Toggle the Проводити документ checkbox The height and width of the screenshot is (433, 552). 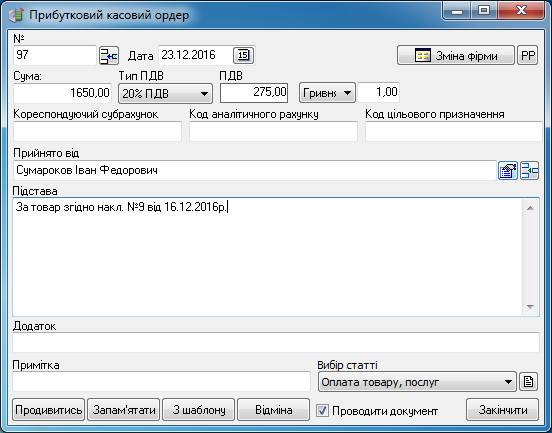(322, 410)
